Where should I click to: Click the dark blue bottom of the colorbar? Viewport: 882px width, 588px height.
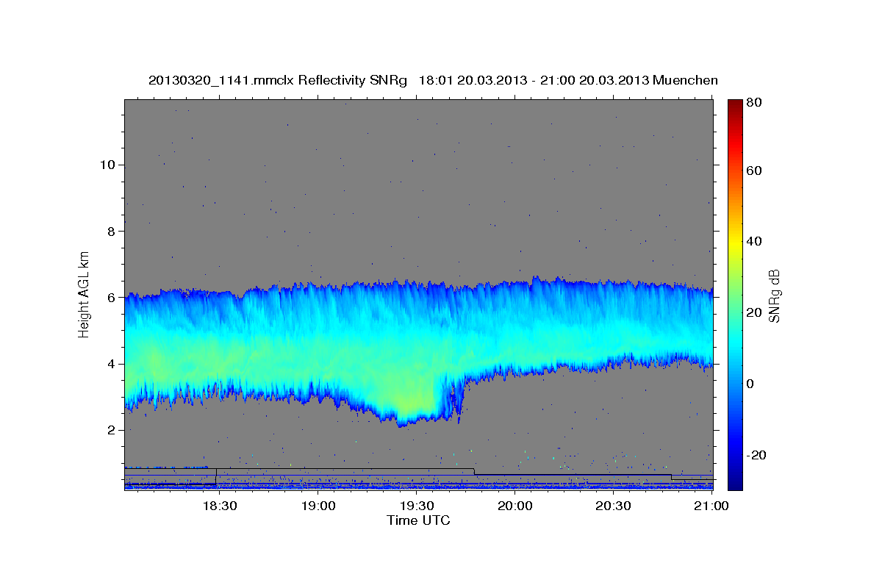pyautogui.click(x=735, y=482)
